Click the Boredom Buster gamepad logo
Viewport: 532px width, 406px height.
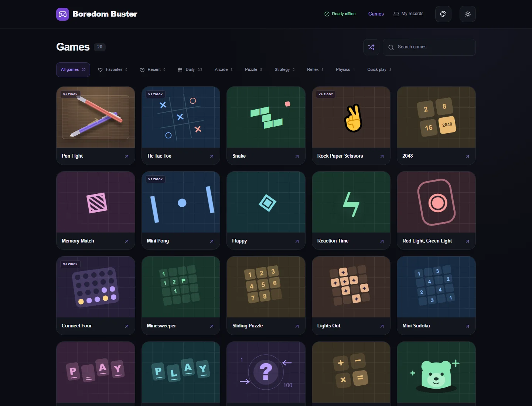click(x=62, y=14)
